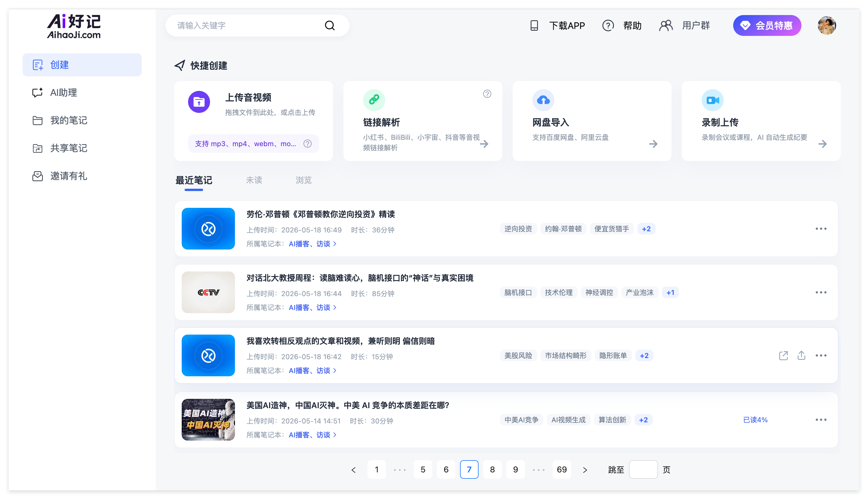The image size is (868, 499).
Task: Open AI播客、访谈 notebook under 对话北大教授周程 note
Action: point(312,307)
